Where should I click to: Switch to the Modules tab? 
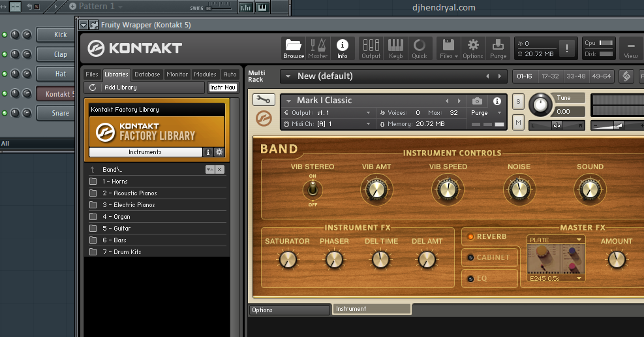205,74
